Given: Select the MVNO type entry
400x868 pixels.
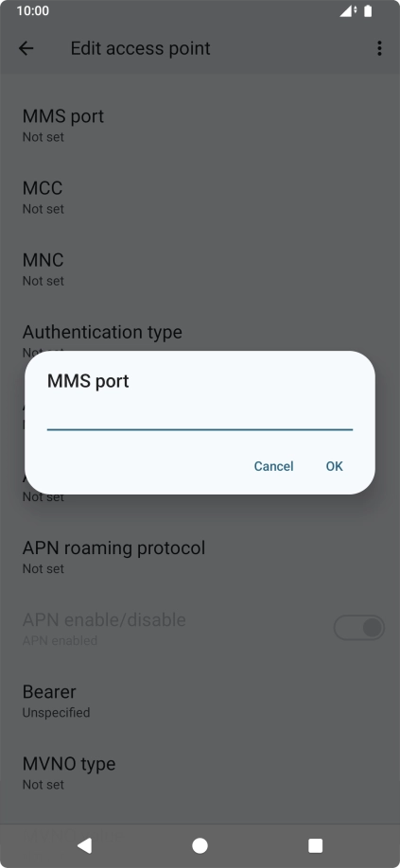Looking at the screenshot, I should [200, 772].
